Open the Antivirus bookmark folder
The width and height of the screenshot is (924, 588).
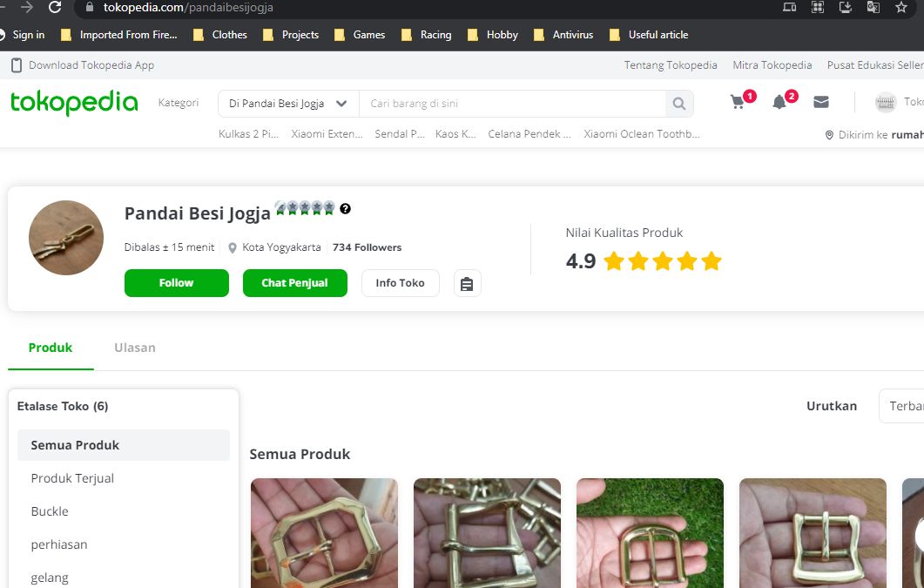point(563,35)
